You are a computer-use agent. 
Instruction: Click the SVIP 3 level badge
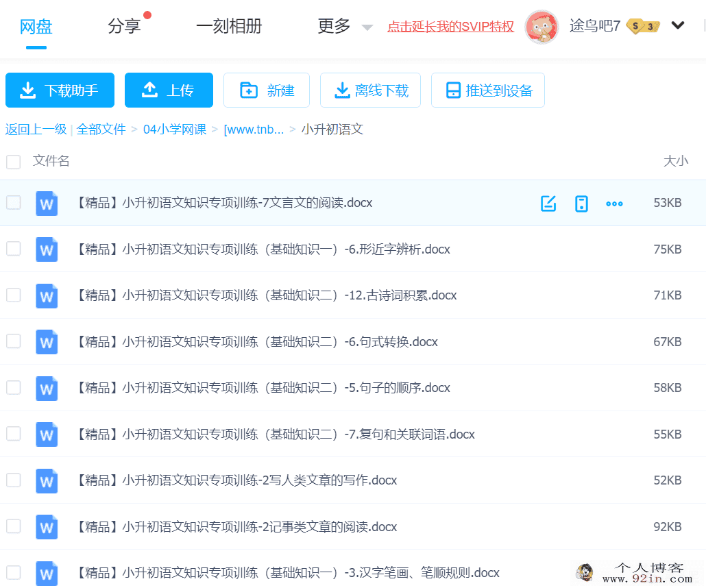coord(644,27)
